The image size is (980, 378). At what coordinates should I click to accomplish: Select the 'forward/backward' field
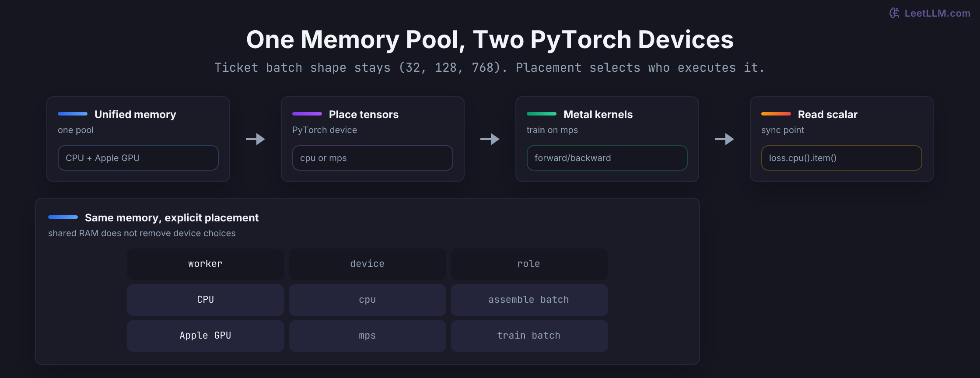click(x=607, y=158)
